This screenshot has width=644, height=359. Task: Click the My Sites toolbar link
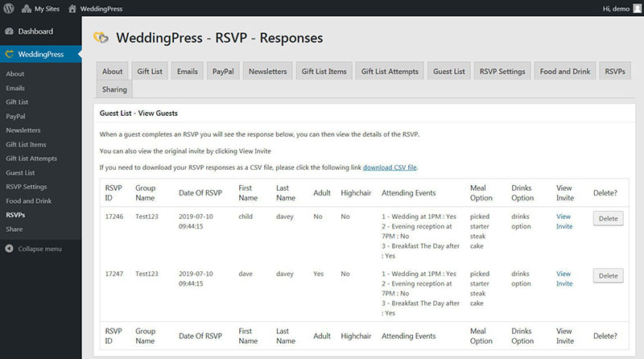47,9
